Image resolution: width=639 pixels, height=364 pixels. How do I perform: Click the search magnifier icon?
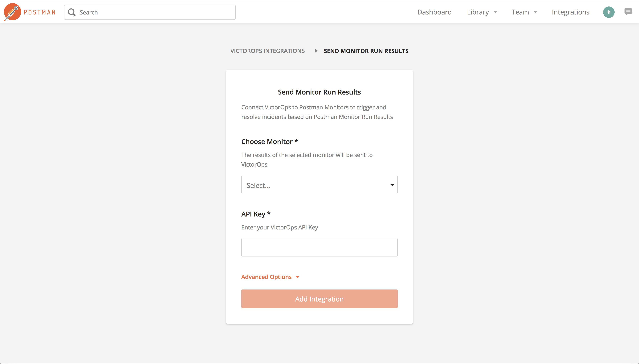[x=72, y=12]
